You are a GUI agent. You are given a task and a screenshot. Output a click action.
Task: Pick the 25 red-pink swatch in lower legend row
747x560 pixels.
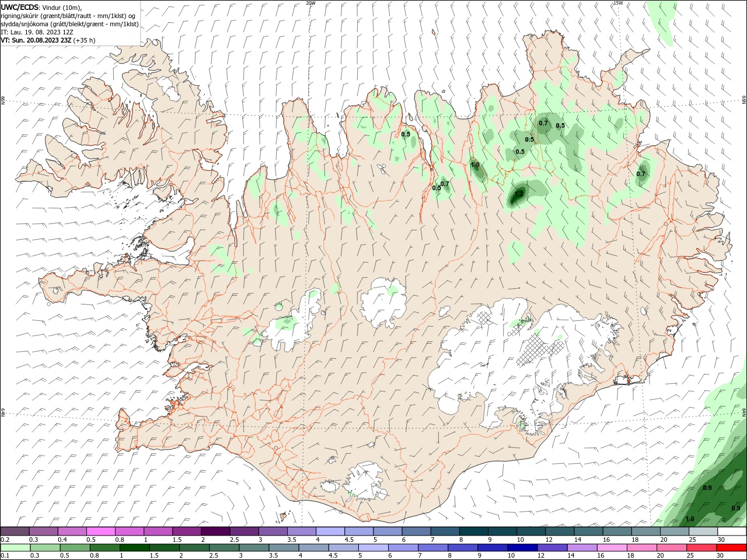coord(702,548)
